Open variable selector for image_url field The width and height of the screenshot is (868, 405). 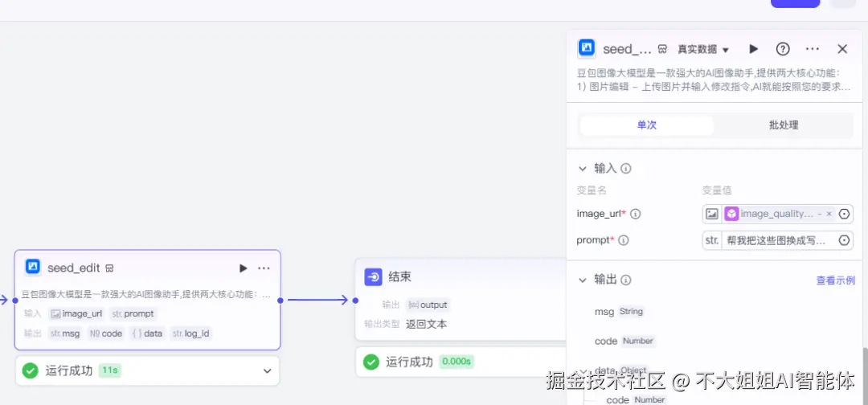844,214
